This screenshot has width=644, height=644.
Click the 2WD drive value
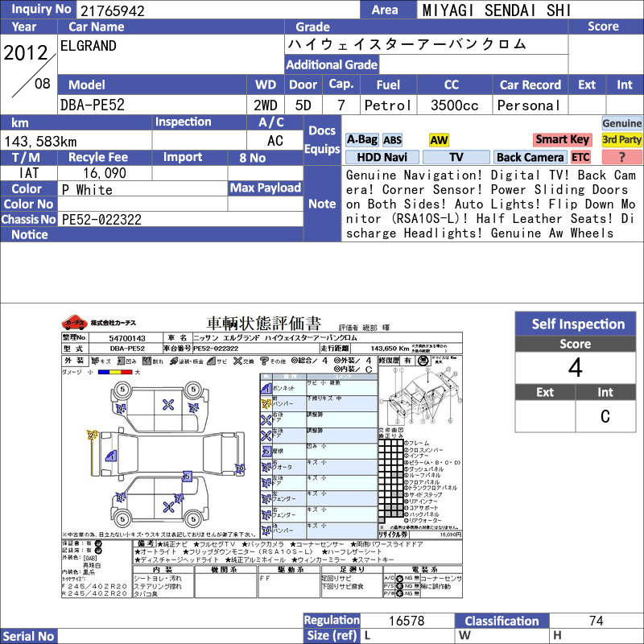pyautogui.click(x=266, y=105)
